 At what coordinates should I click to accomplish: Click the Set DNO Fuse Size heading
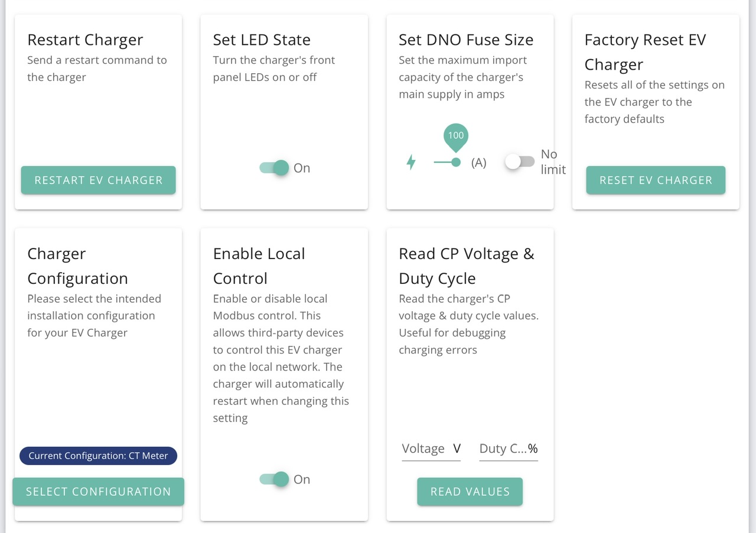(x=466, y=40)
